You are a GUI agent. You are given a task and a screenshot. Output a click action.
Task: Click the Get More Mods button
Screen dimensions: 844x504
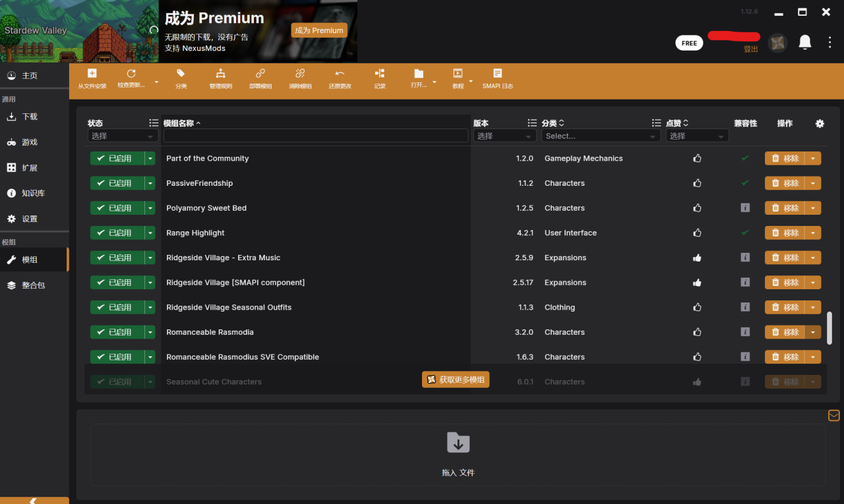[x=456, y=379]
